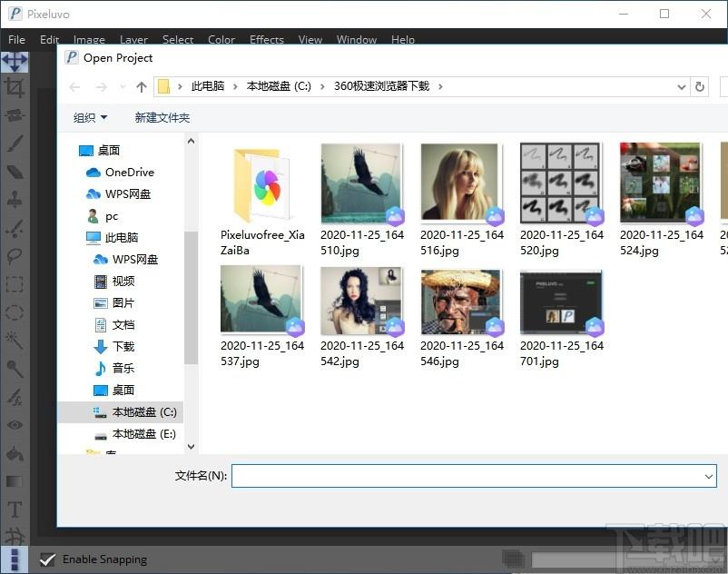Click the 新建文件夹 button
728x574 pixels.
[162, 118]
